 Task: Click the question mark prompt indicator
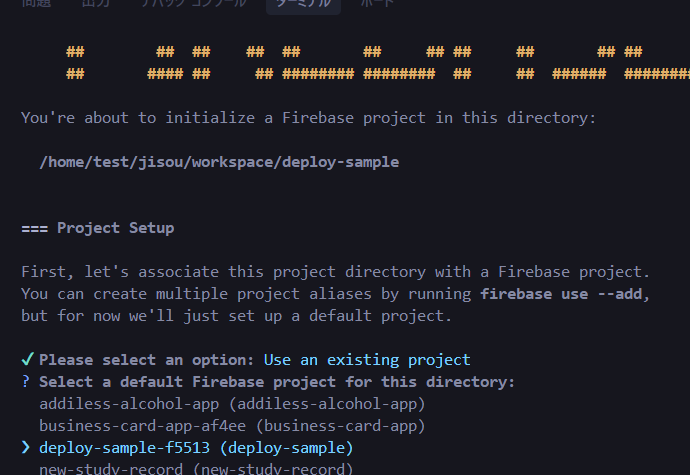(26, 381)
